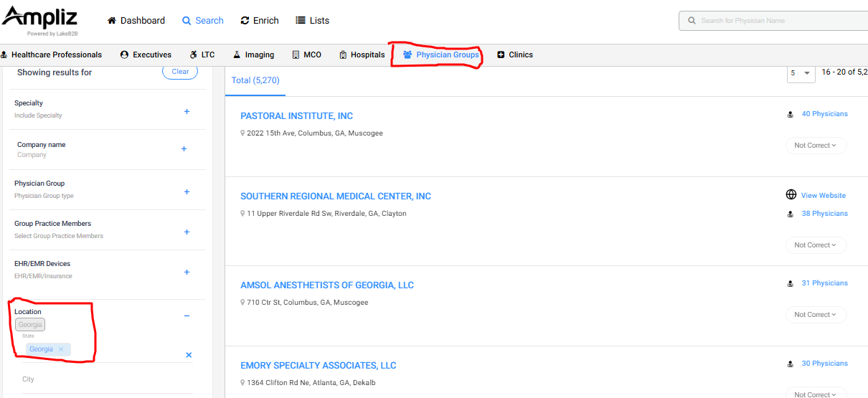Click the 1364 Clifton Rd Ne address
Image resolution: width=868 pixels, height=398 pixels.
[311, 383]
